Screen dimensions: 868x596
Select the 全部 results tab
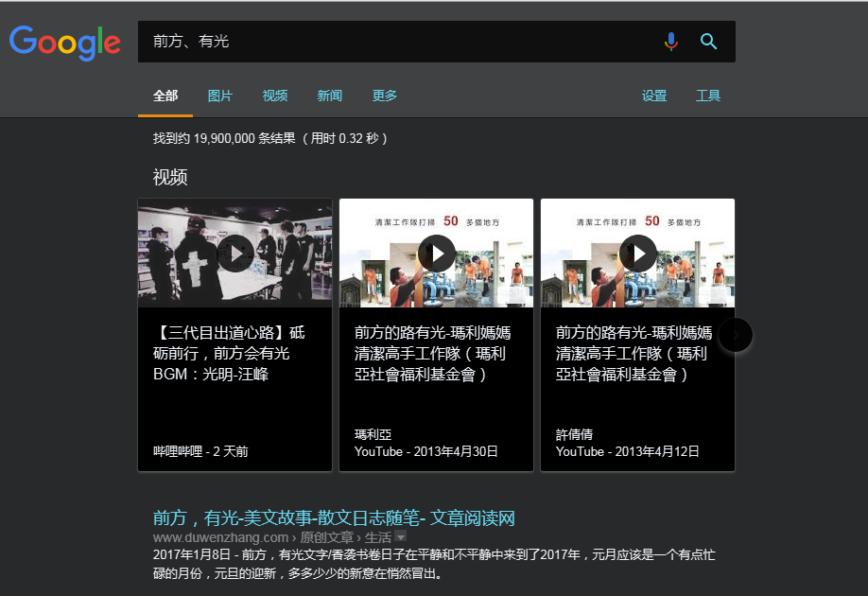tap(165, 96)
